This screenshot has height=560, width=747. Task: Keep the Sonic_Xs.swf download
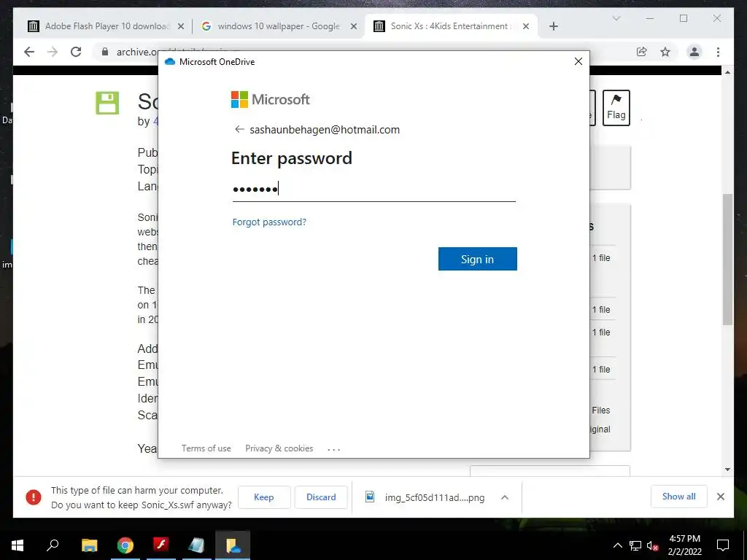pyautogui.click(x=264, y=497)
